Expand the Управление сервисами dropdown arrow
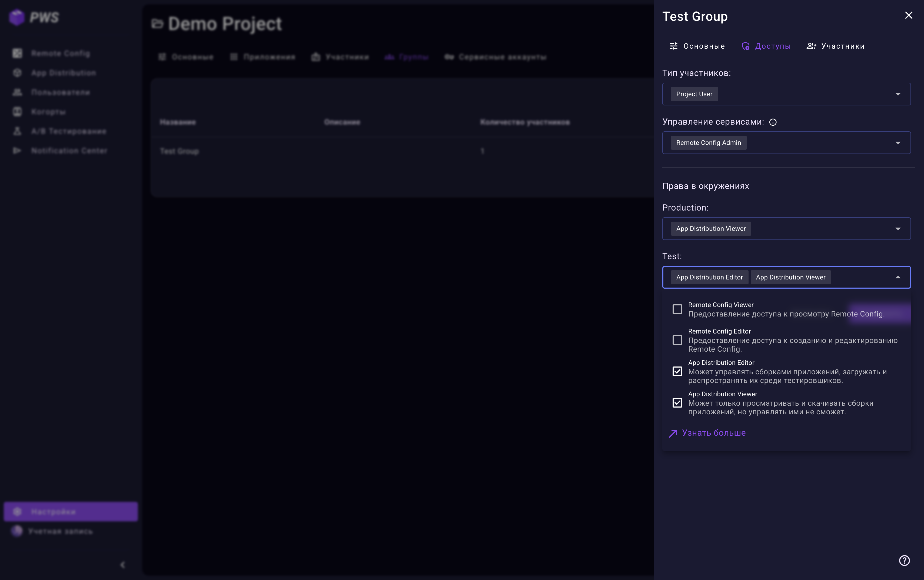This screenshot has width=924, height=580. click(x=898, y=143)
